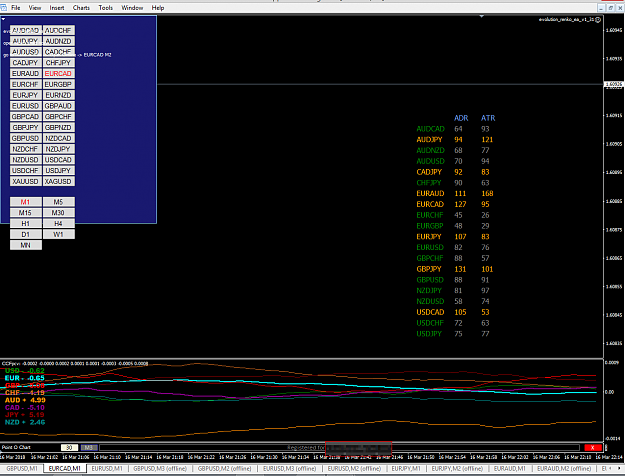Click the USDCAD row label in table
625x476 pixels.
(x=430, y=312)
